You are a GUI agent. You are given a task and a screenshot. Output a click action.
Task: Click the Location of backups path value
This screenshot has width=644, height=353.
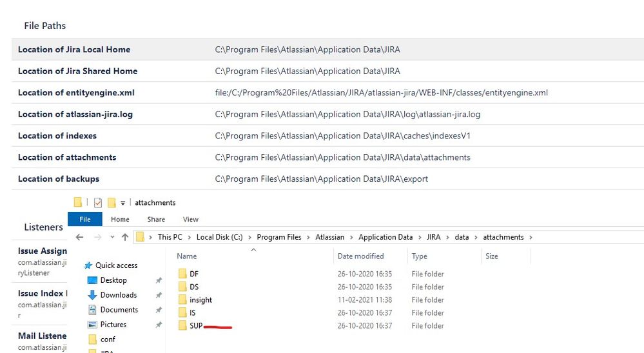(321, 179)
